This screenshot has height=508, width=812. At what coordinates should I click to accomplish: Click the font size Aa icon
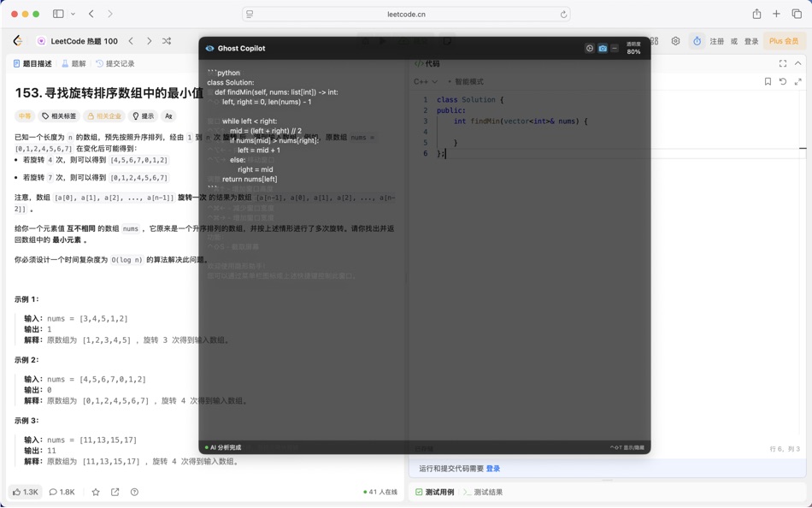[168, 116]
